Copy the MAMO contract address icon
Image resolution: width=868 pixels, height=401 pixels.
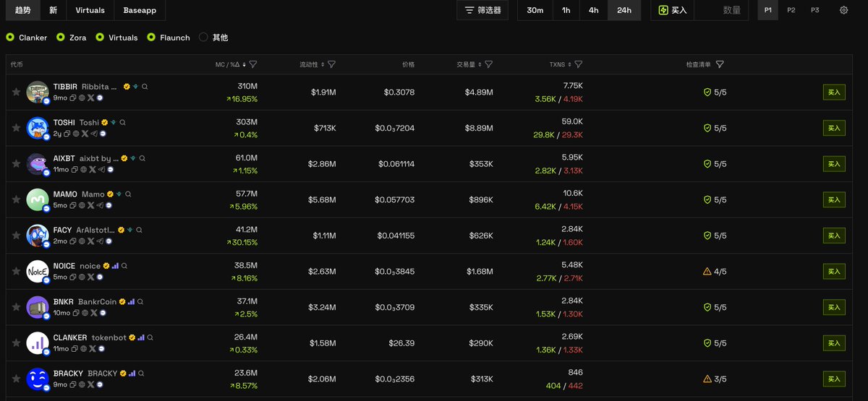click(73, 205)
